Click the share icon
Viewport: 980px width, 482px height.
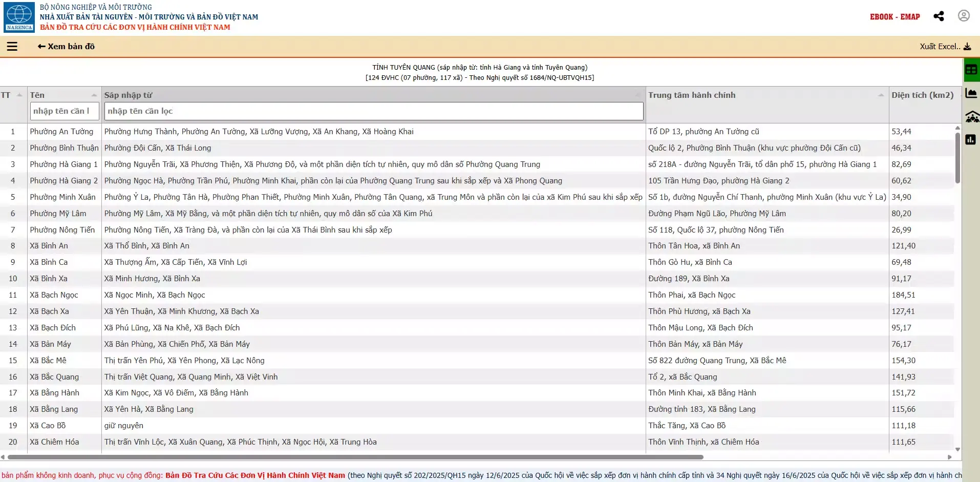(939, 16)
